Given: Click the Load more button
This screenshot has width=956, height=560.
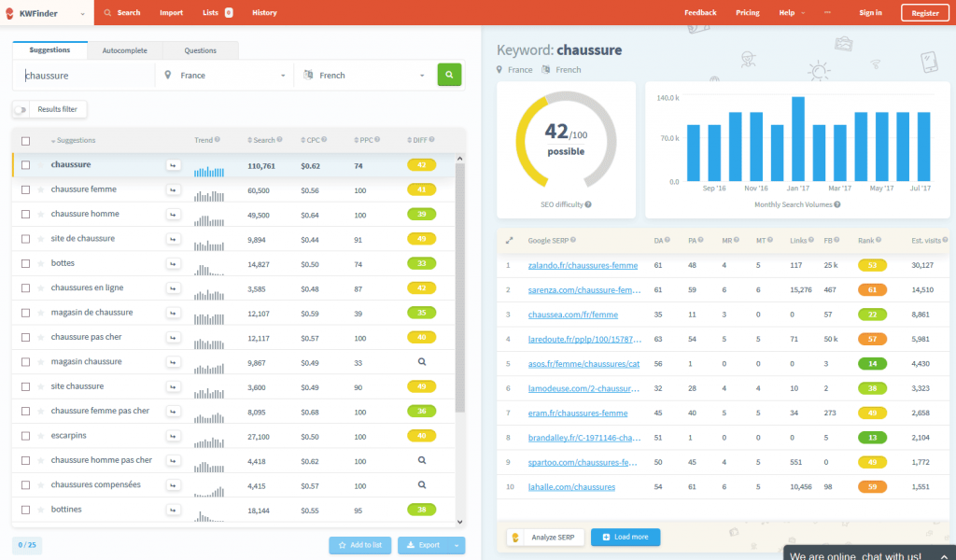Looking at the screenshot, I should pos(626,537).
